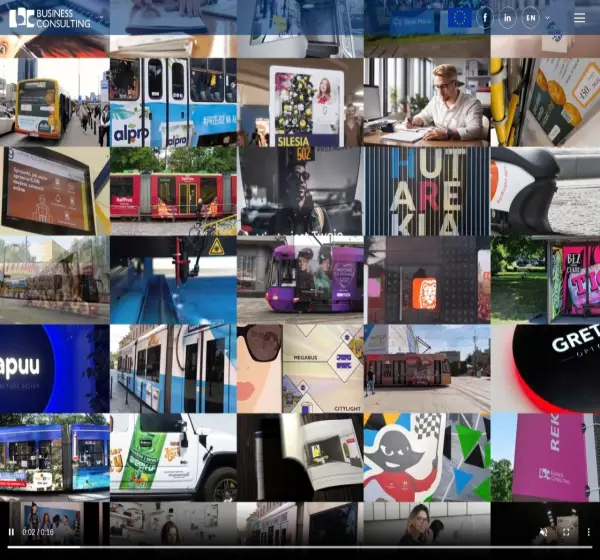Expand the chevron beside Business Consulting logo
This screenshot has width=600, height=560.
coord(101,17)
